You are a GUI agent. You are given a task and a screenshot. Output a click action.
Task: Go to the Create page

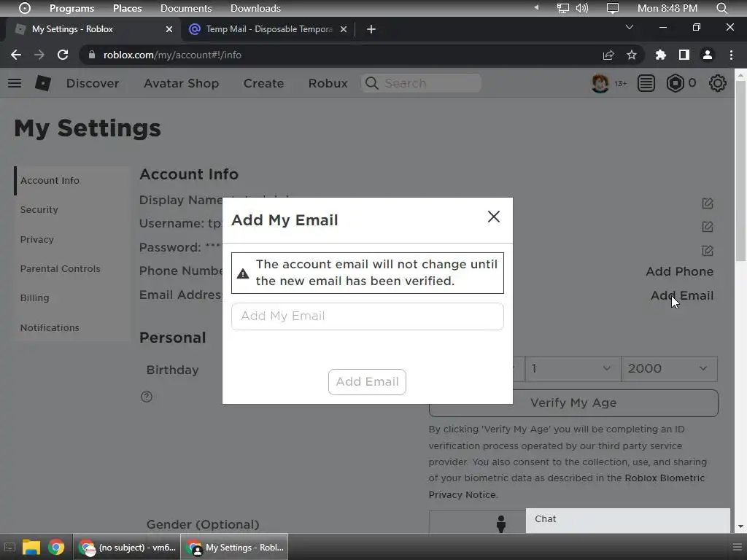[263, 83]
